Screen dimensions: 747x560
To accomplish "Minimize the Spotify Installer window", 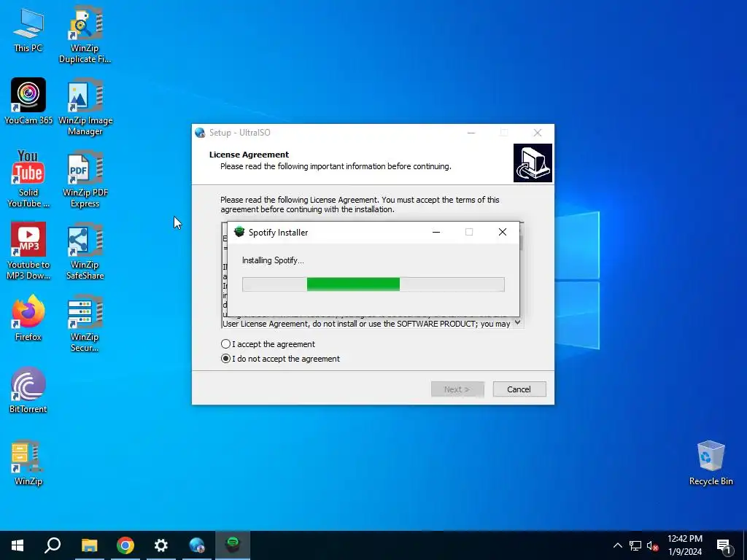I will pyautogui.click(x=436, y=232).
